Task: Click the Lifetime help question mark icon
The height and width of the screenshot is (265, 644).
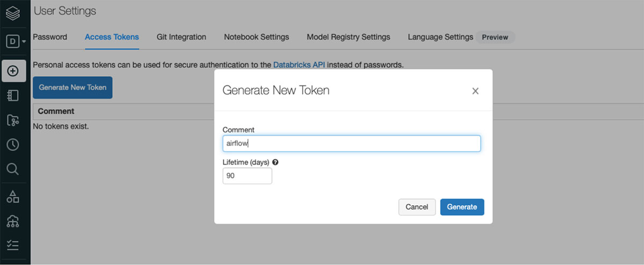Action: (x=275, y=162)
